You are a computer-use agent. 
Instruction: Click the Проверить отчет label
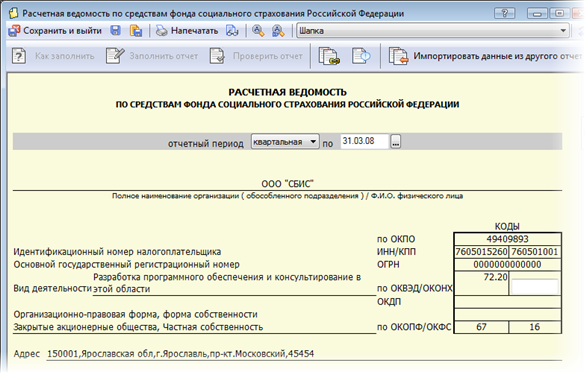(x=268, y=56)
